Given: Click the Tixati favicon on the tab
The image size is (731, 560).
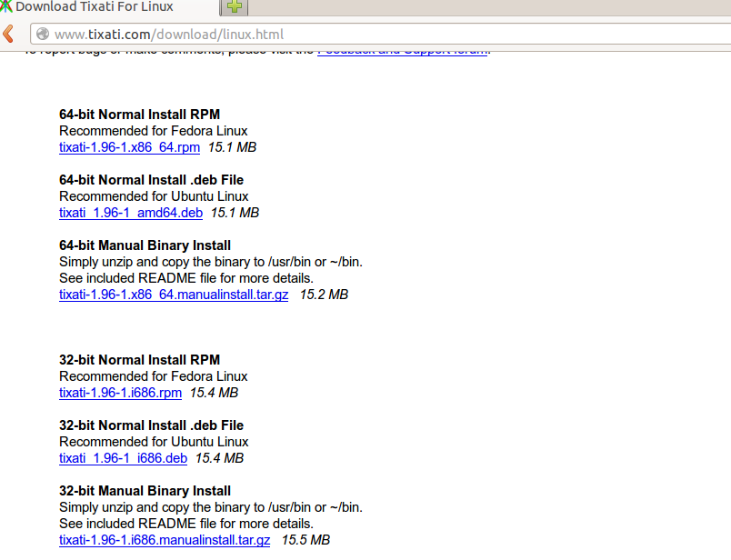Looking at the screenshot, I should (x=6, y=6).
